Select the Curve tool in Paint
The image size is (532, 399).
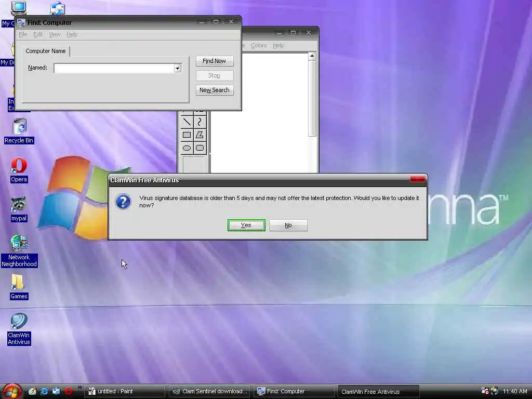click(200, 122)
